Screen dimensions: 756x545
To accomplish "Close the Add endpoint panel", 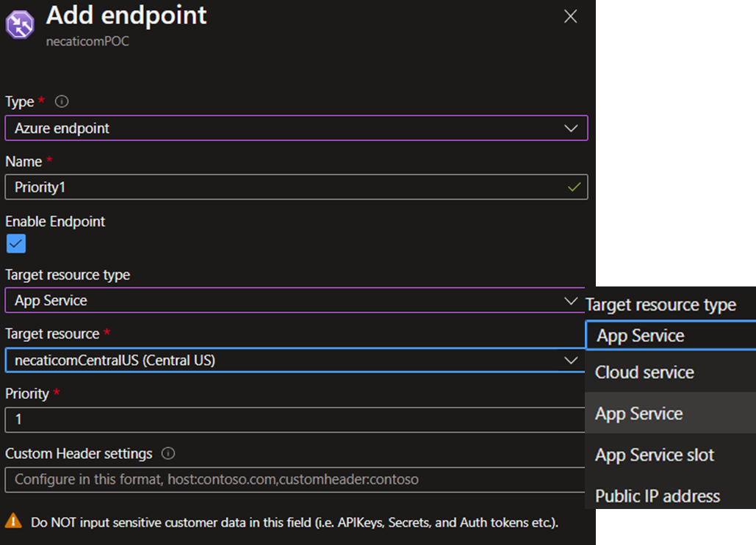I will pos(570,16).
